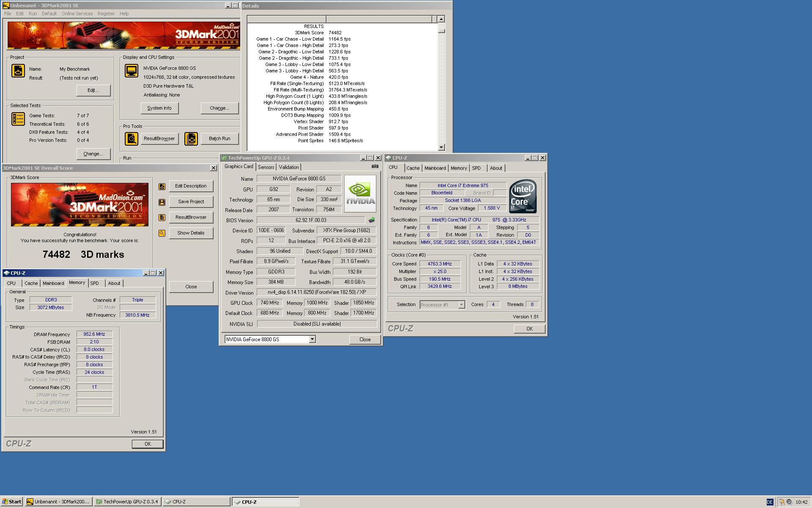
Task: Click the Edit Description icon
Action: click(162, 186)
